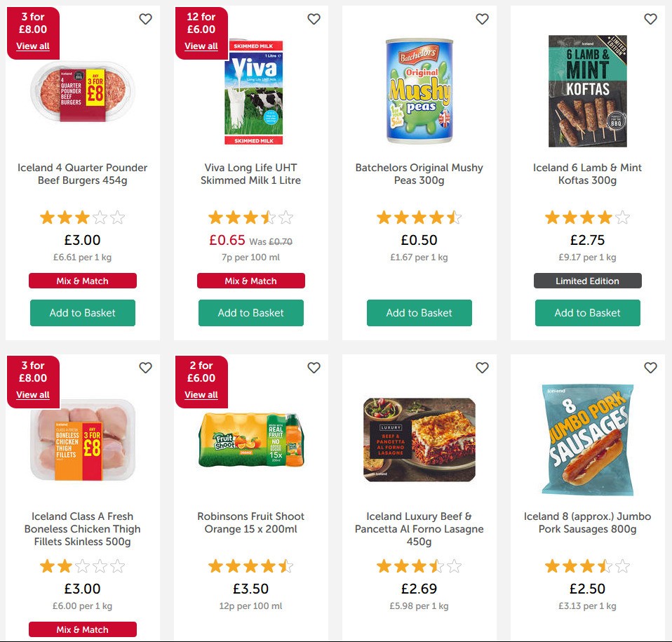The image size is (672, 642).
Task: Click the heart icon above the Quarter Pounder Burgers
Action: click(x=145, y=20)
